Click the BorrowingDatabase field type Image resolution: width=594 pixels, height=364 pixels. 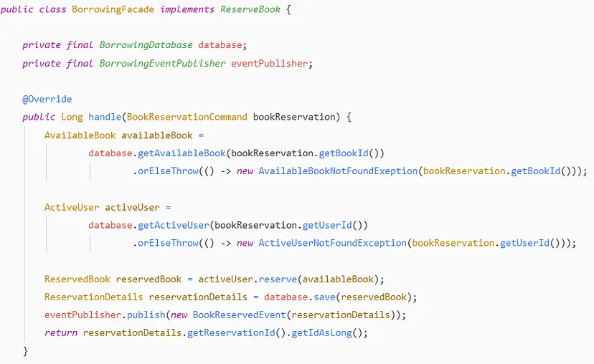(x=146, y=45)
